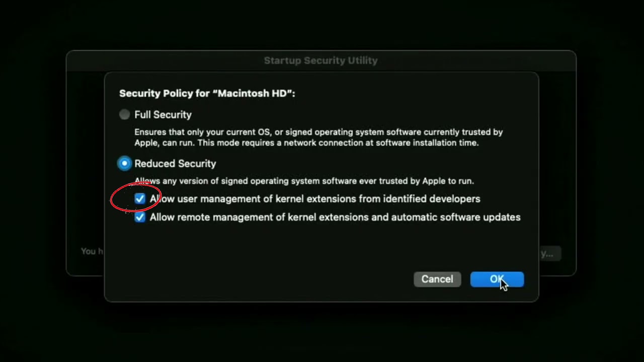Select the Reduced Security radio button
Viewport: 644px width, 362px height.
[124, 163]
